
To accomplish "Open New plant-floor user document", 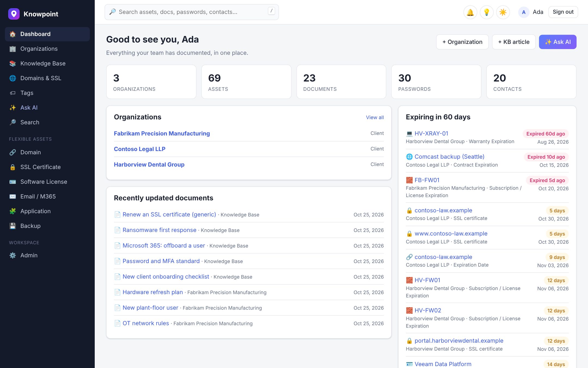I will pos(150,308).
